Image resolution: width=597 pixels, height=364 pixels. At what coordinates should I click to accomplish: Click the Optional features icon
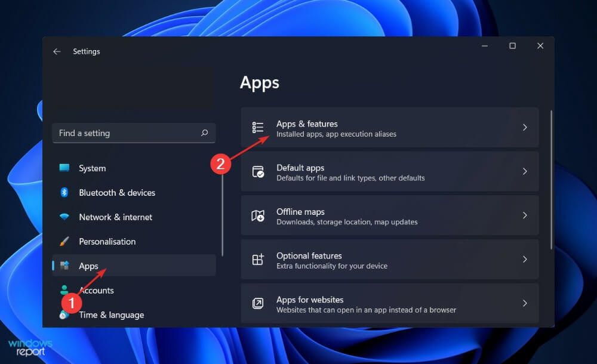[258, 260]
